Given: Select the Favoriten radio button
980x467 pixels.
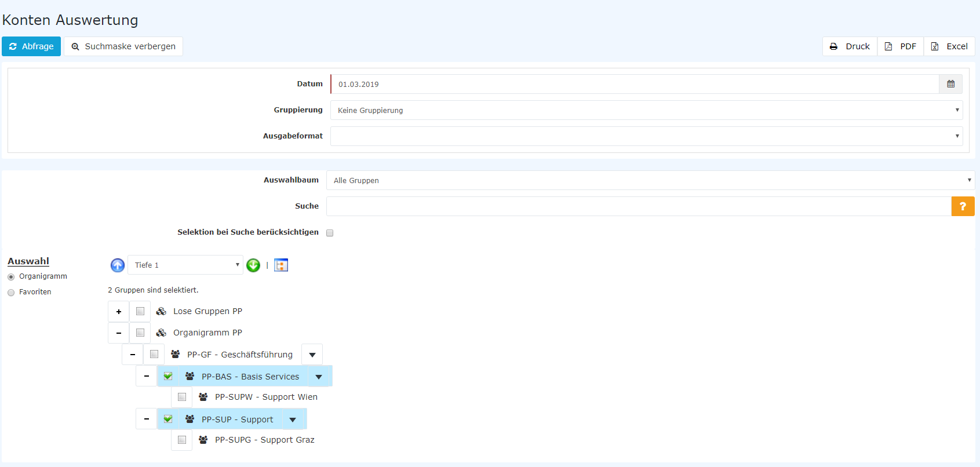Looking at the screenshot, I should (11, 293).
